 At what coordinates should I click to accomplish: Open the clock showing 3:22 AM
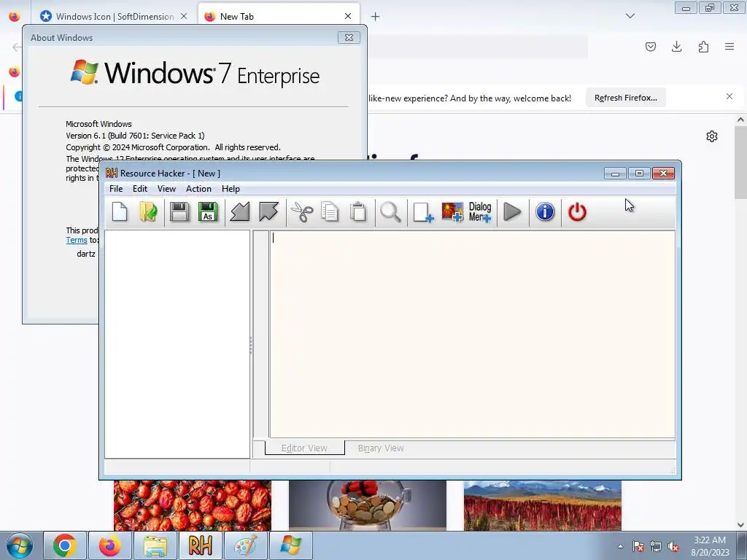tap(710, 546)
